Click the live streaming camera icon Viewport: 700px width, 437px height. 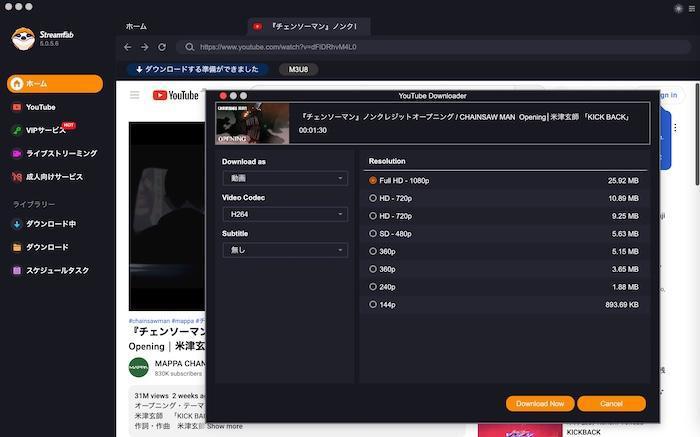(17, 154)
